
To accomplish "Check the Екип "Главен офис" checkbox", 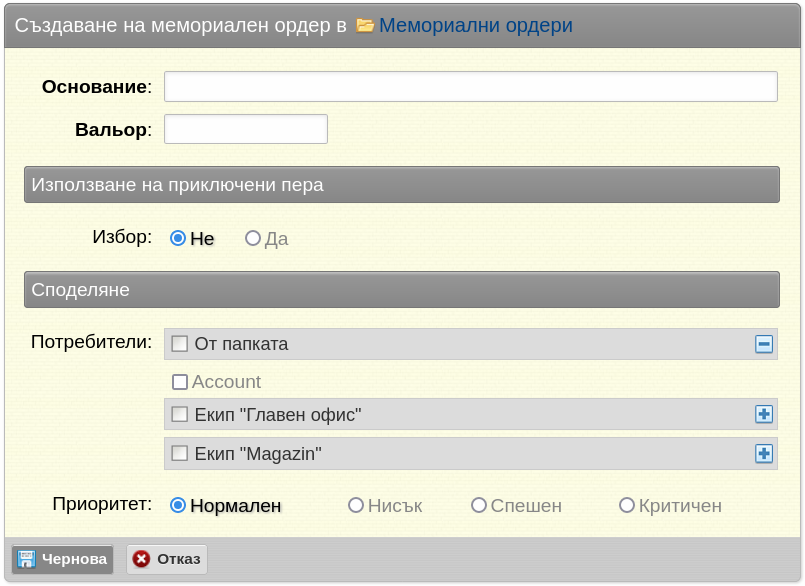I will click(x=179, y=414).
